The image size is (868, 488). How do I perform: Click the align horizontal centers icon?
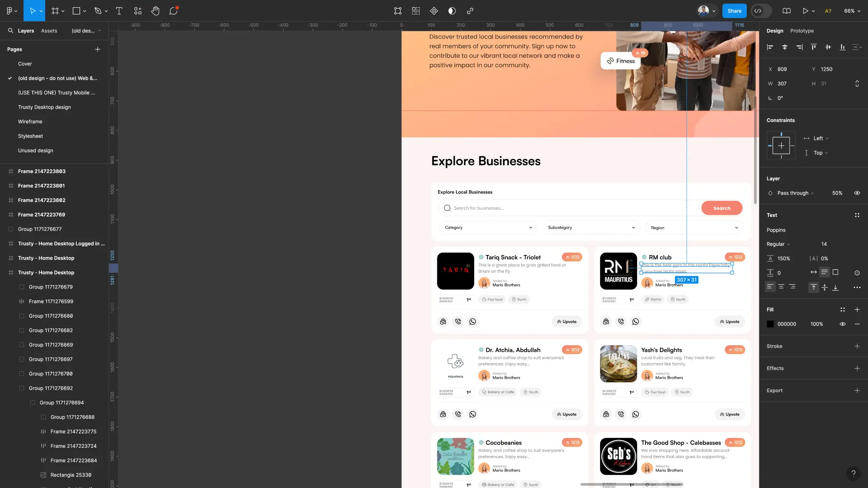pyautogui.click(x=785, y=47)
